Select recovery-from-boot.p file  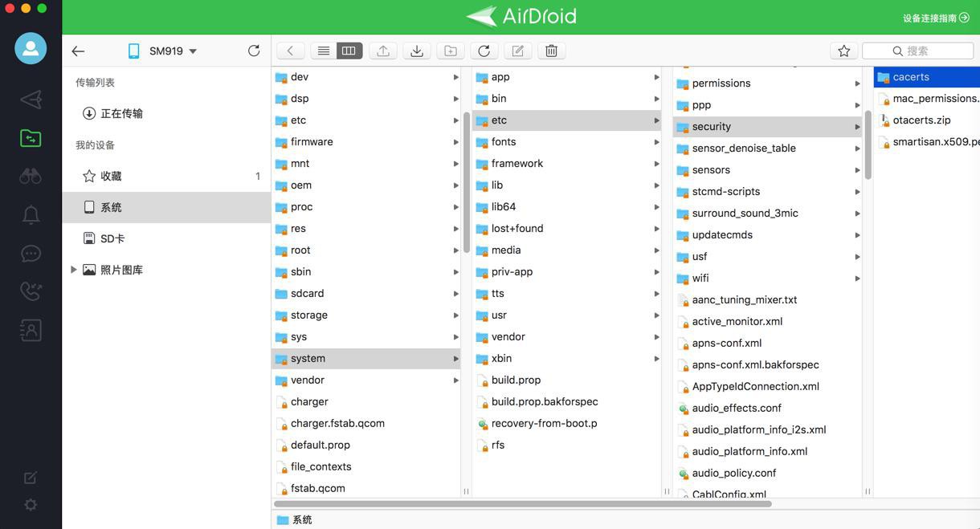[x=567, y=423]
